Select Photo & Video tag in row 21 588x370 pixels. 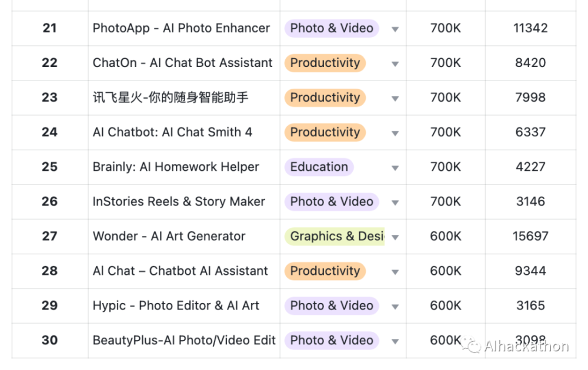pyautogui.click(x=332, y=28)
